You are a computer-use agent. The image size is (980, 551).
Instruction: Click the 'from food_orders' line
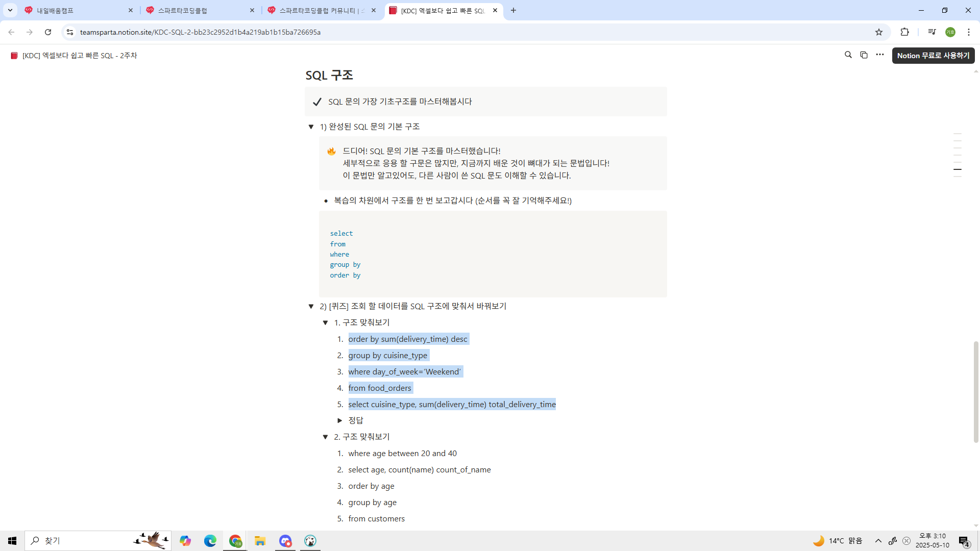click(x=380, y=388)
